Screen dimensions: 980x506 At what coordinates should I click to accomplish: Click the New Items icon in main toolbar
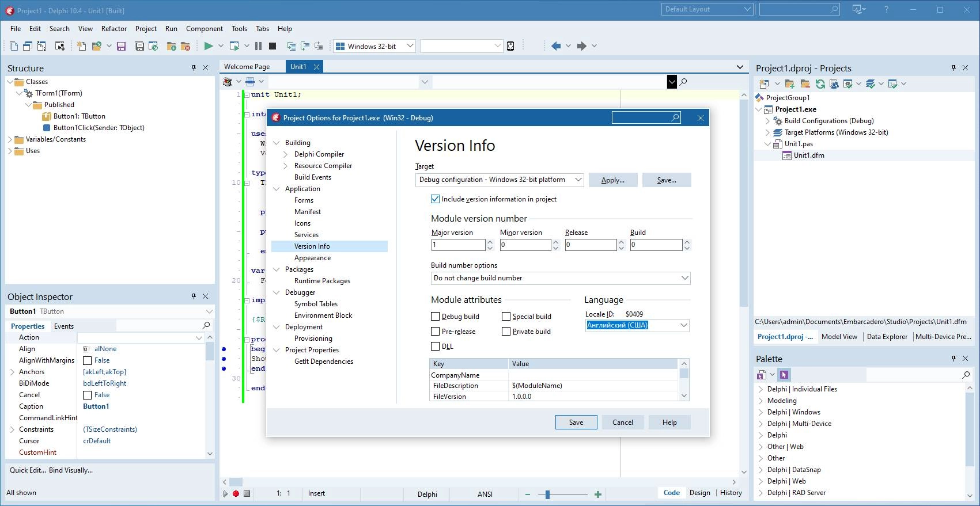tap(81, 46)
